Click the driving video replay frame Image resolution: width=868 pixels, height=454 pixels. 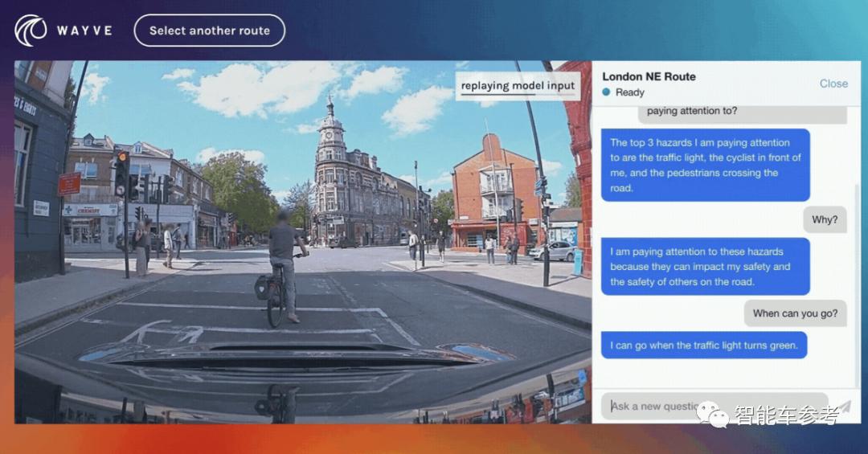303,242
